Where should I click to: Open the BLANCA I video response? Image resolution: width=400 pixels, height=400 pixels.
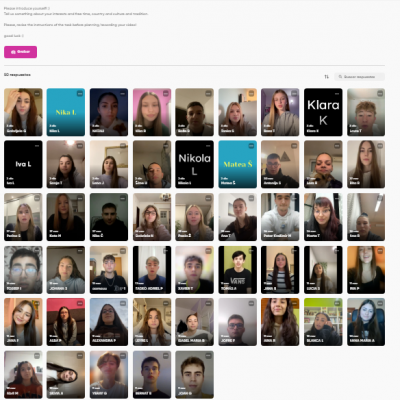323,322
